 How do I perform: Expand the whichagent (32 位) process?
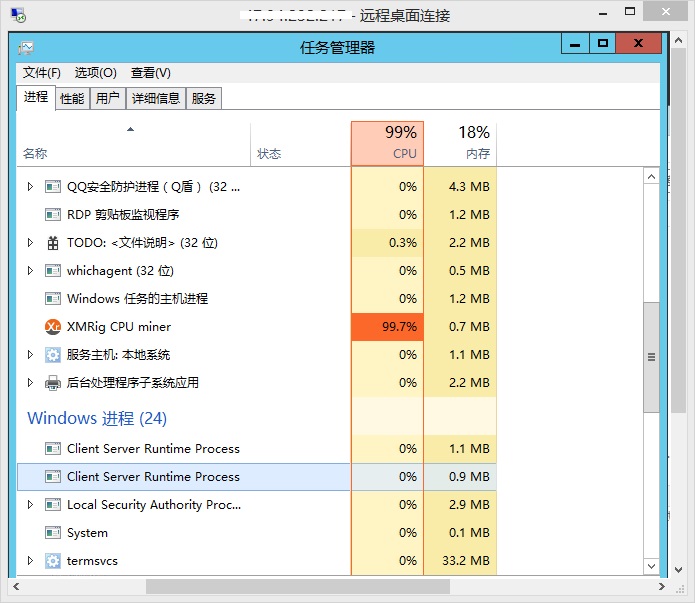click(x=30, y=270)
